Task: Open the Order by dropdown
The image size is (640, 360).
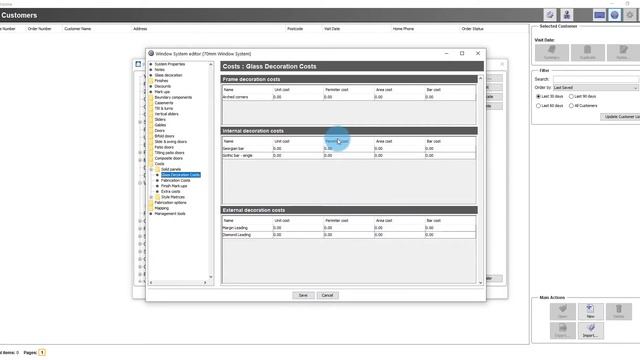Action: pos(596,88)
